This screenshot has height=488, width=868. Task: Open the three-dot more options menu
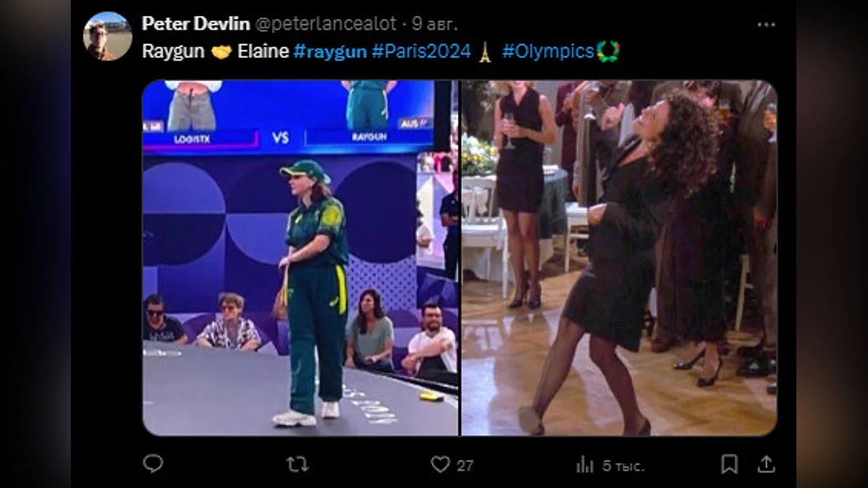click(766, 25)
